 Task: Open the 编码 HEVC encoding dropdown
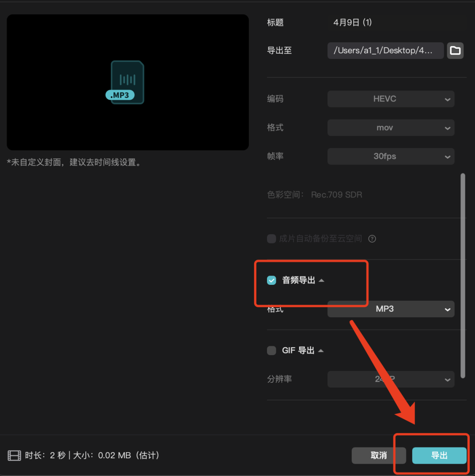(391, 99)
